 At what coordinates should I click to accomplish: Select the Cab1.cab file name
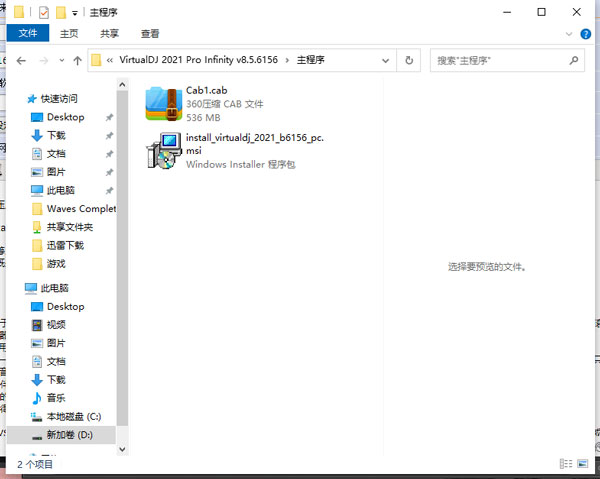click(x=207, y=90)
